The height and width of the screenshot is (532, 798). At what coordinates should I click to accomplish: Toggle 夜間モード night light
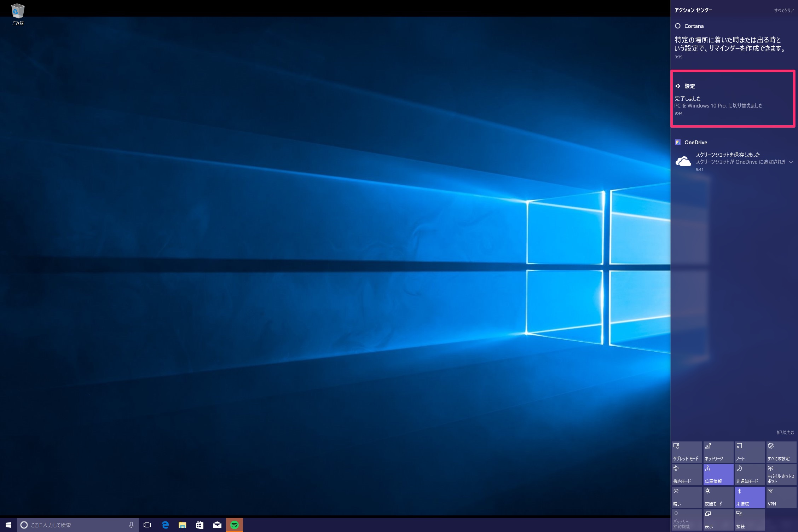click(x=718, y=497)
